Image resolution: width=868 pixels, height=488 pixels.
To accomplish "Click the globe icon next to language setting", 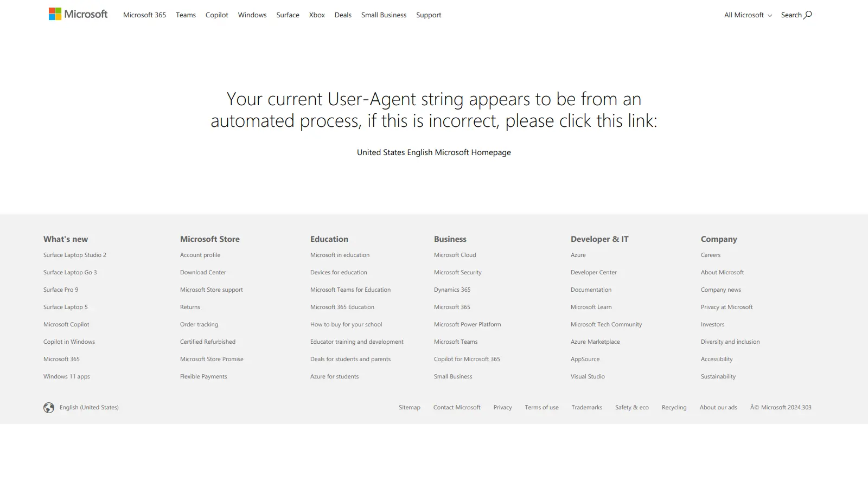I will tap(49, 407).
